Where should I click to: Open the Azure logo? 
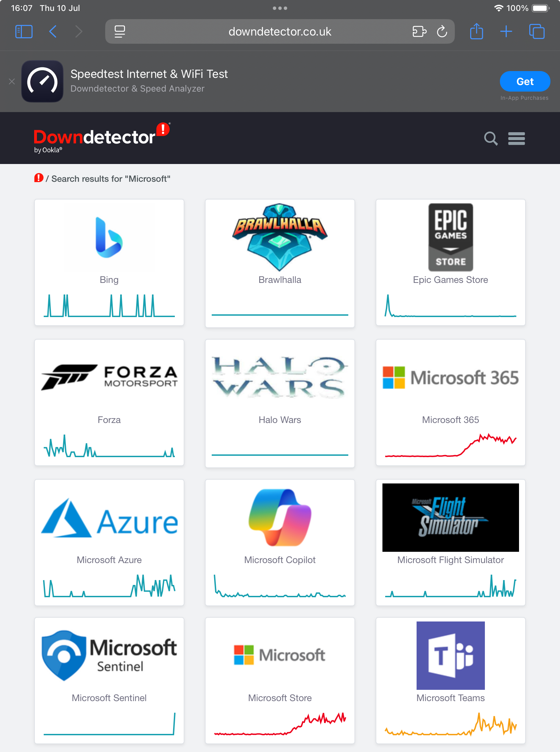coord(109,518)
